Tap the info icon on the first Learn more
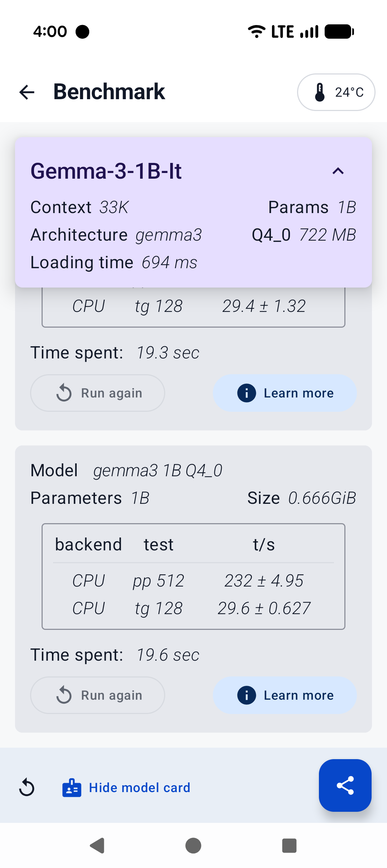Screen dimensions: 387x868 point(247,393)
